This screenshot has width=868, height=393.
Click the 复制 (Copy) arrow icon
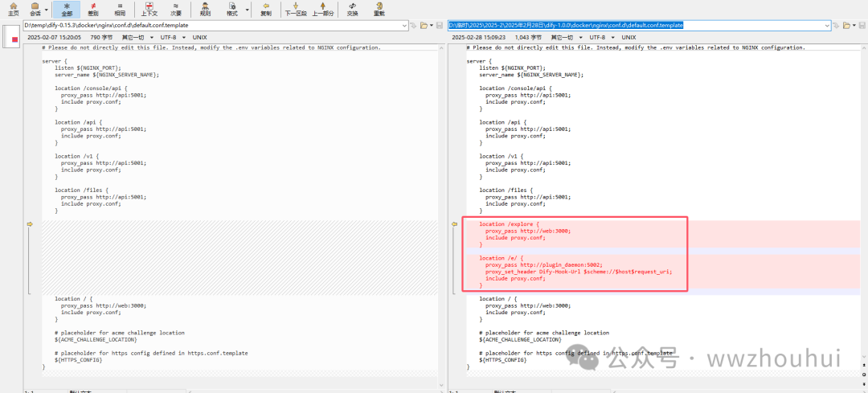[x=265, y=10]
